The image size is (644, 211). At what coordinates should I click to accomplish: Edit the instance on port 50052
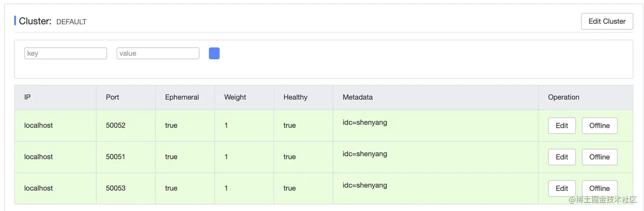pyautogui.click(x=561, y=126)
